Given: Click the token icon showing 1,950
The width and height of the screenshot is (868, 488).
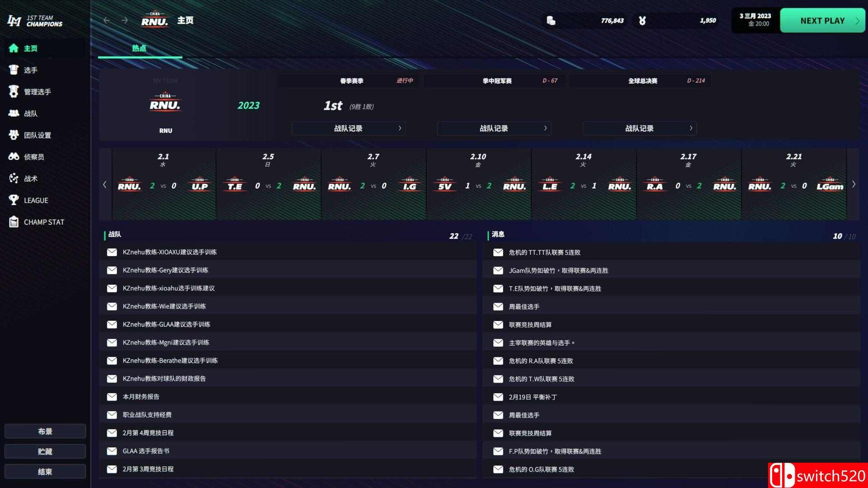Looking at the screenshot, I should tap(642, 20).
